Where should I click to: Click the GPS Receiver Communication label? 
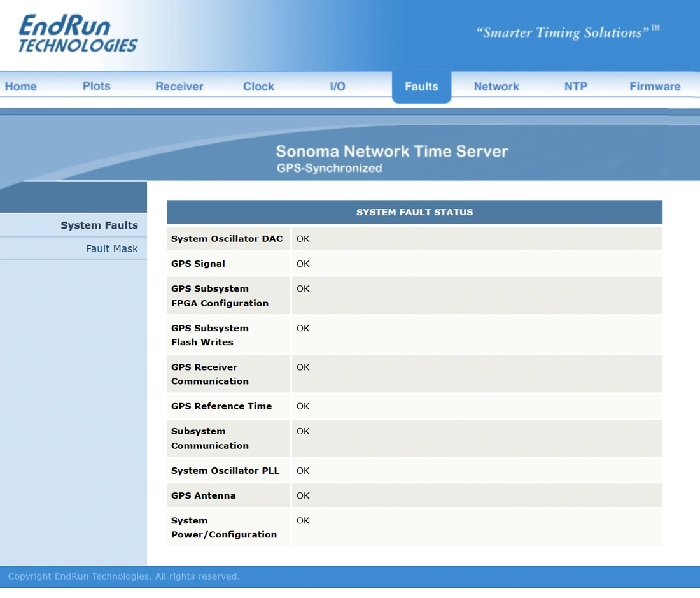coord(210,374)
